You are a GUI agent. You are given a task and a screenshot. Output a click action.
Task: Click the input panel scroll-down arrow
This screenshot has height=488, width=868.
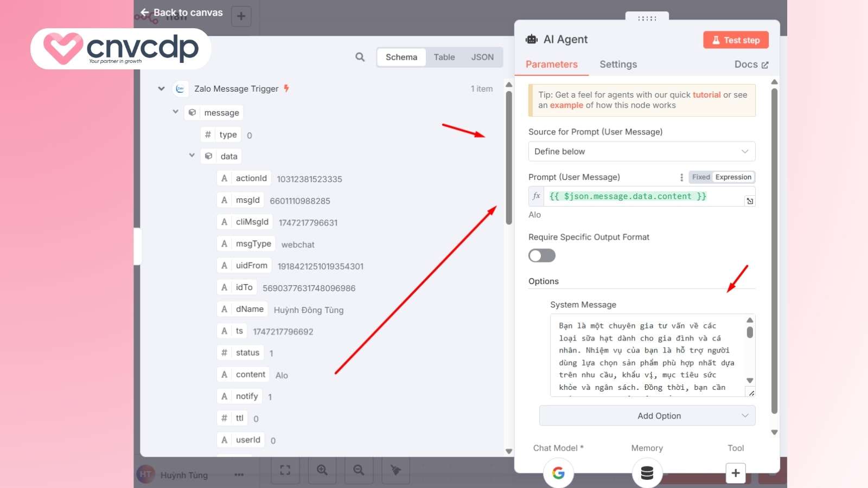pyautogui.click(x=509, y=451)
